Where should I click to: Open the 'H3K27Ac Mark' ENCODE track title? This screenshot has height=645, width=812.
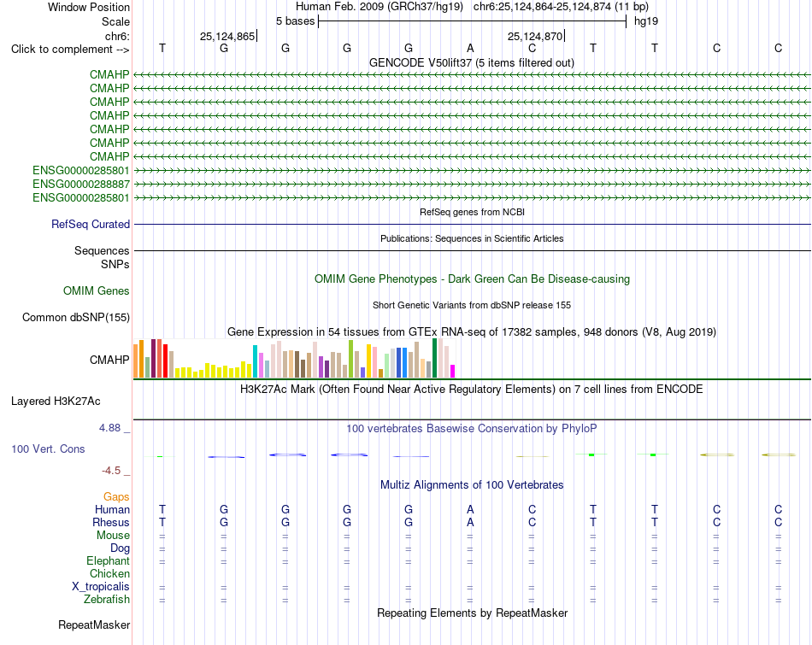pos(472,390)
